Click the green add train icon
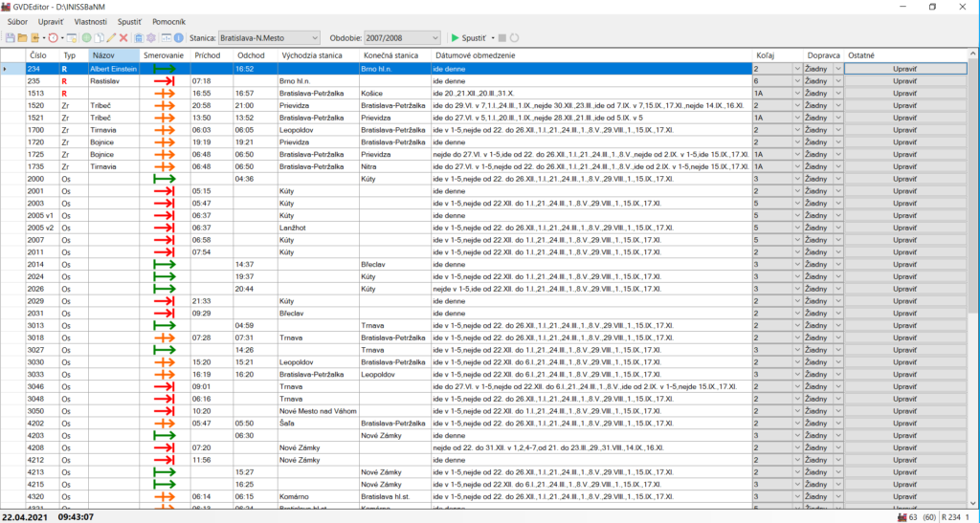980x523 pixels. tap(86, 38)
